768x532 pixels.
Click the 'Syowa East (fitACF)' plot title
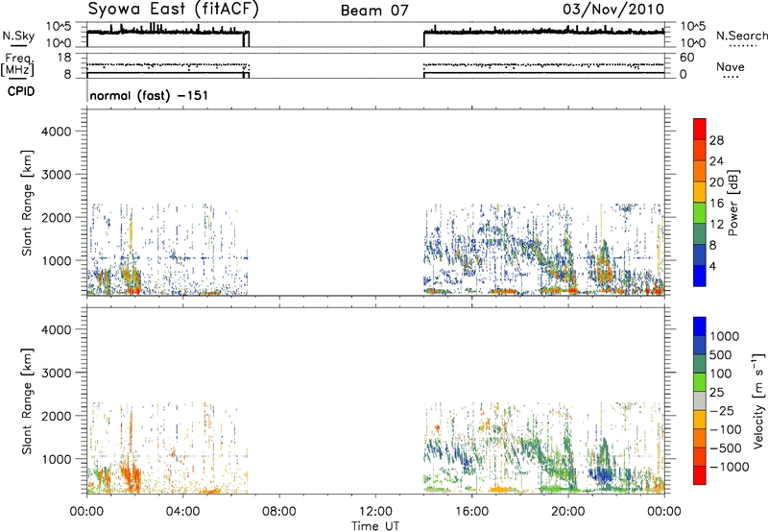tap(173, 10)
